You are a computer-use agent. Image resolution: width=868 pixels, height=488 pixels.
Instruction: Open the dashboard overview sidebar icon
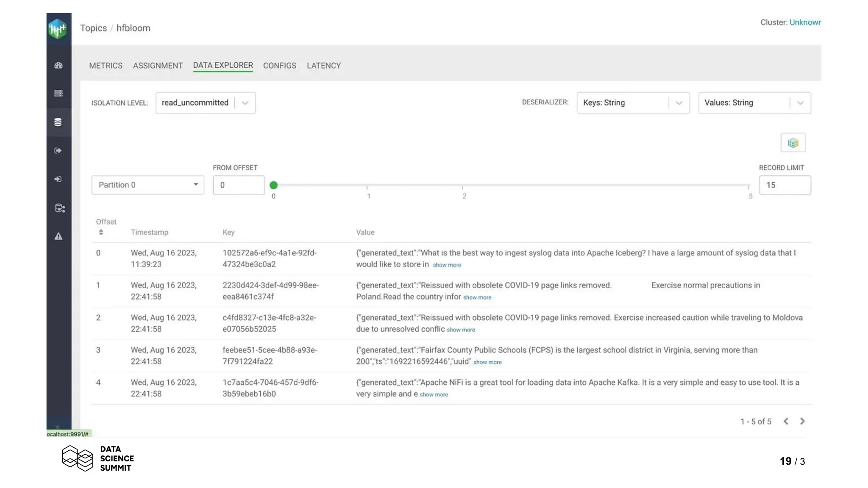(x=58, y=66)
